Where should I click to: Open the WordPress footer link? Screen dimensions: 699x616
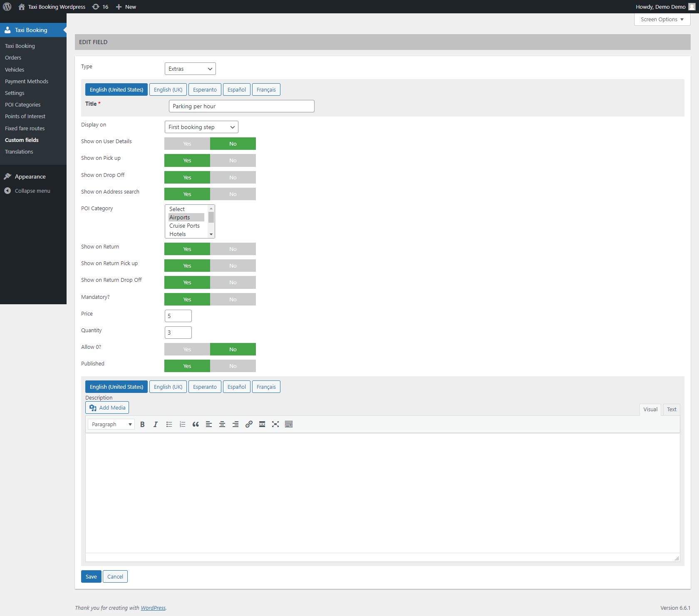point(153,608)
